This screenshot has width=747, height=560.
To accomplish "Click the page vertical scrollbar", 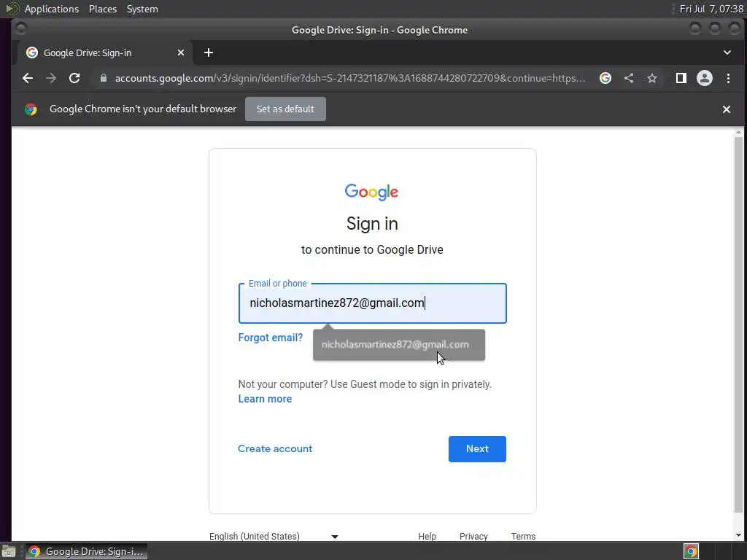I will point(738,324).
